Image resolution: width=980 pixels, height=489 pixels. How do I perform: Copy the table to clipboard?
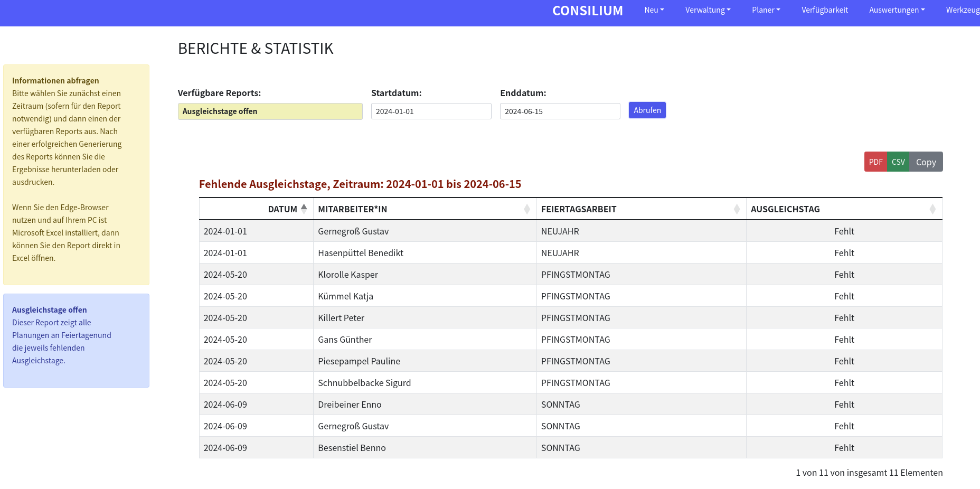coord(926,162)
